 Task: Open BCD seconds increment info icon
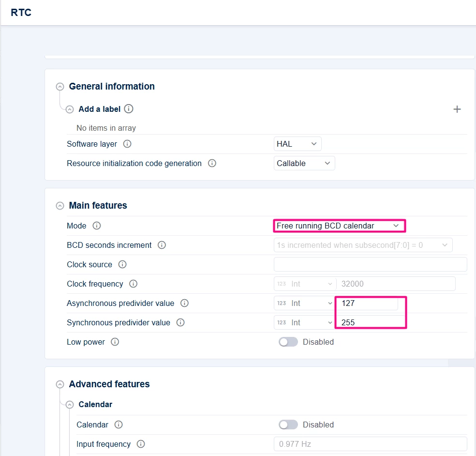[162, 245]
